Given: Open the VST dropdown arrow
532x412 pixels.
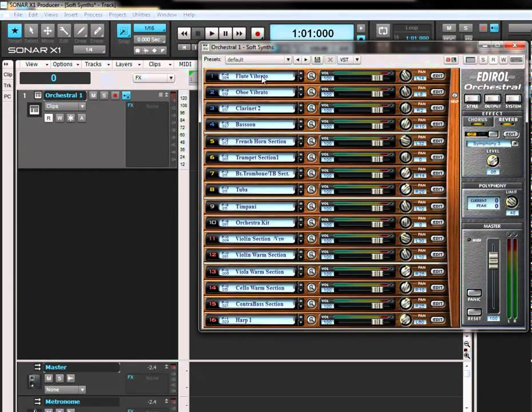Looking at the screenshot, I should (x=357, y=60).
